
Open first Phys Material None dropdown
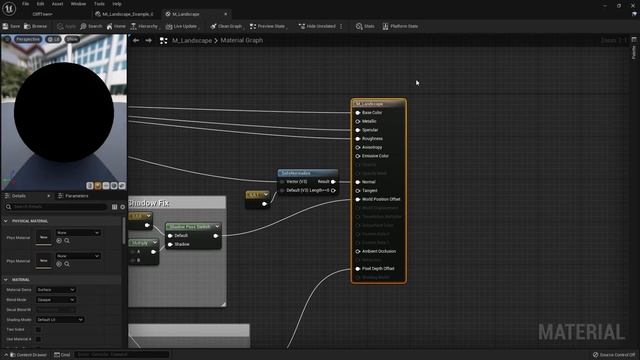(78, 233)
